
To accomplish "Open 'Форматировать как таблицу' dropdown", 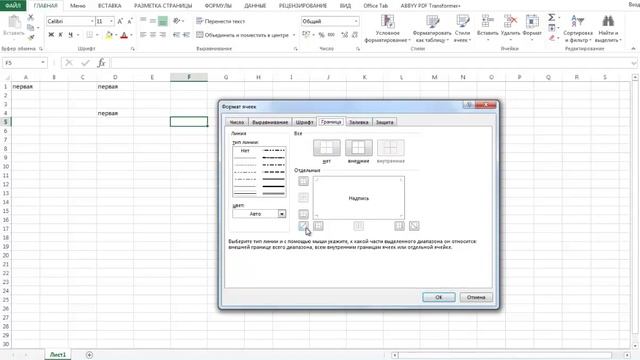I will [x=432, y=29].
